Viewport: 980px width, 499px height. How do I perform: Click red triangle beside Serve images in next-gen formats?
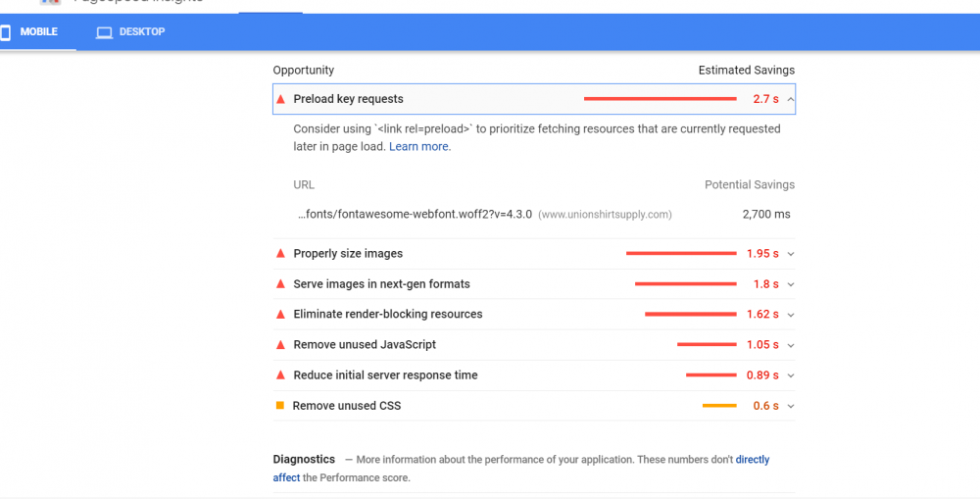281,284
